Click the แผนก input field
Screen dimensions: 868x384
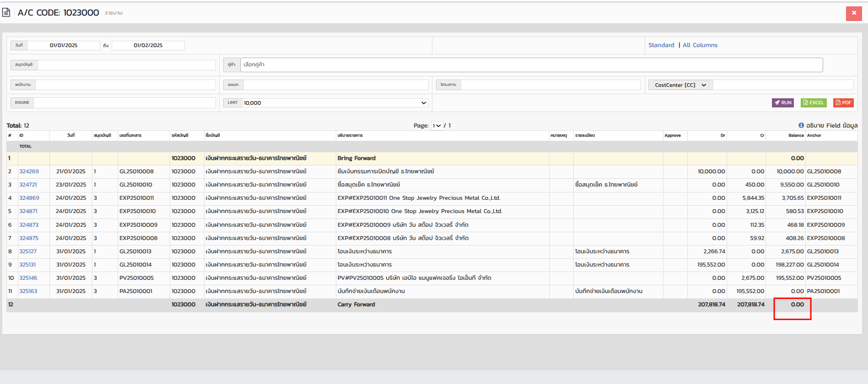click(336, 85)
